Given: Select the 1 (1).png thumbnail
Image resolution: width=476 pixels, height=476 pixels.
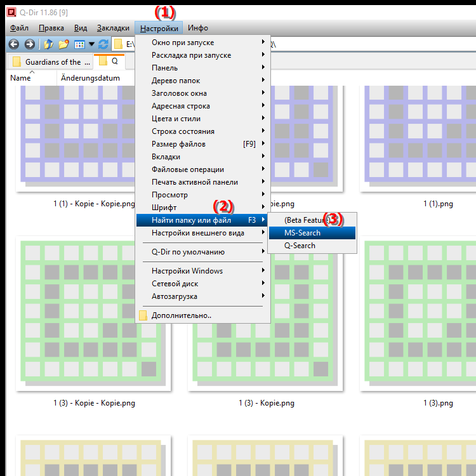Looking at the screenshot, I should point(418,138).
